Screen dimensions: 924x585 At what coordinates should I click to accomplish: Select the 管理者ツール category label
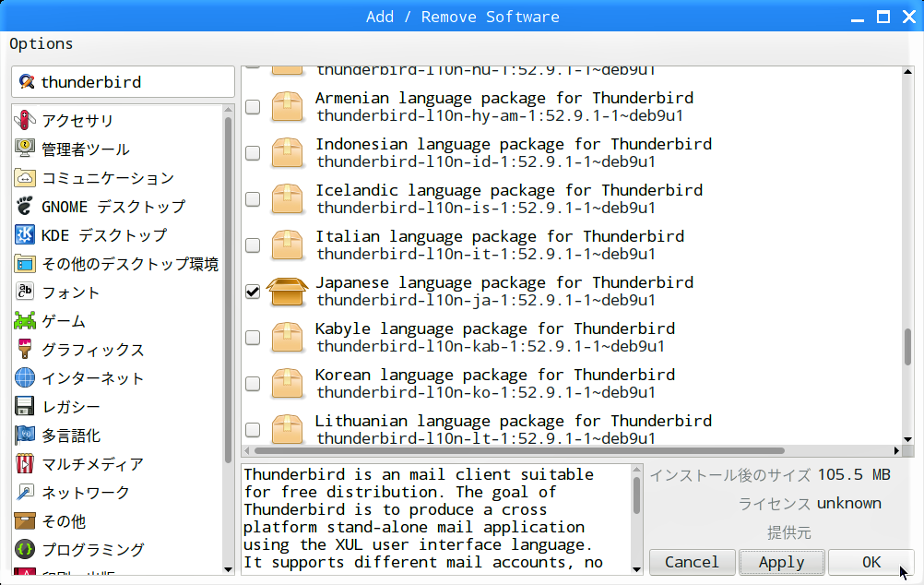[x=86, y=149]
